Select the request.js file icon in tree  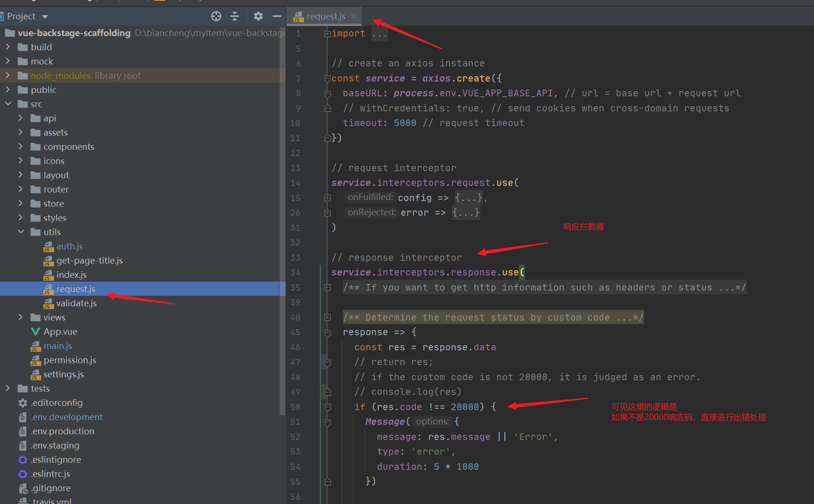tap(48, 289)
